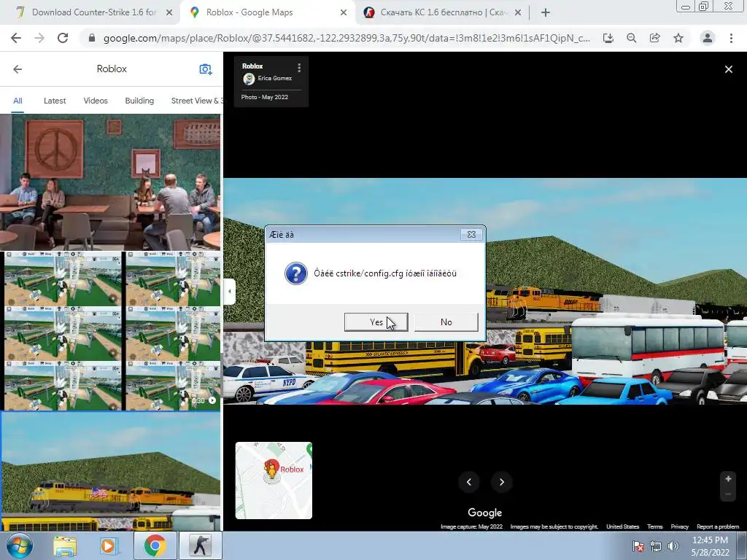Image resolution: width=747 pixels, height=560 pixels.
Task: Zoom out on the photo
Action: [728, 494]
